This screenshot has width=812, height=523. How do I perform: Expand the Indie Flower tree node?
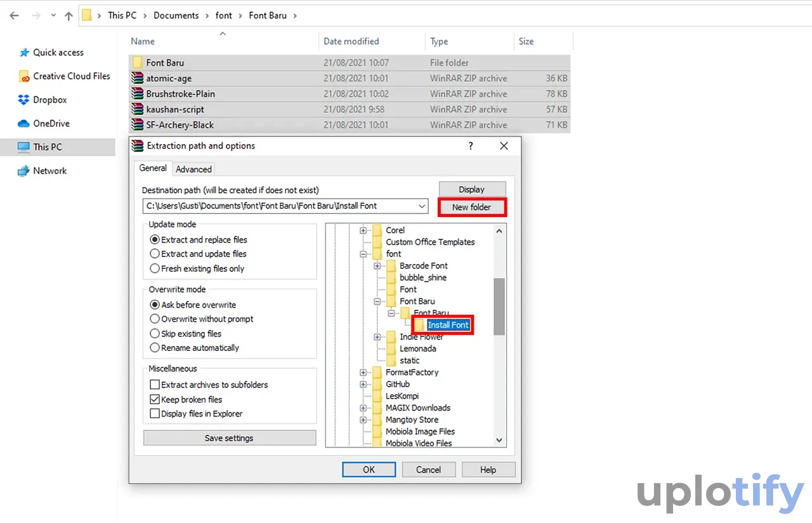click(x=377, y=337)
